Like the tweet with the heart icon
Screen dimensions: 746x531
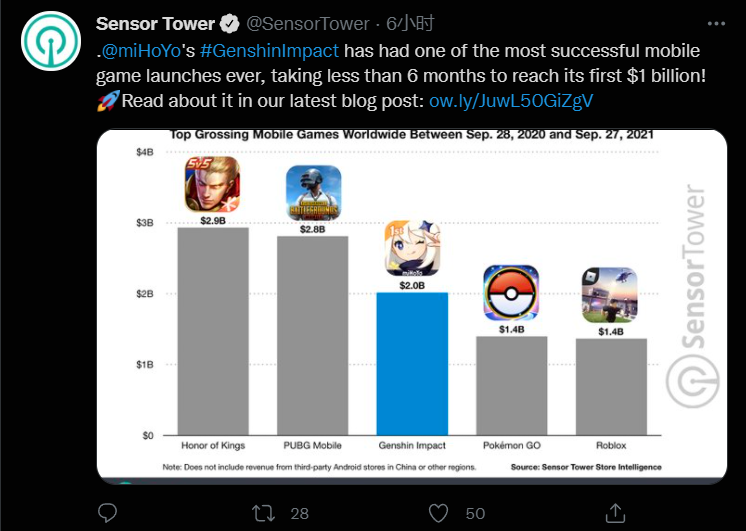pyautogui.click(x=438, y=513)
